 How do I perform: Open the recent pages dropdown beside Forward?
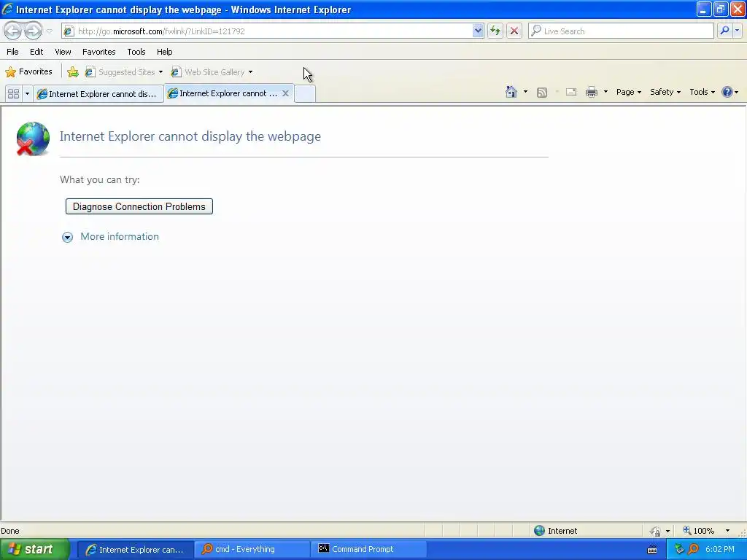49,31
